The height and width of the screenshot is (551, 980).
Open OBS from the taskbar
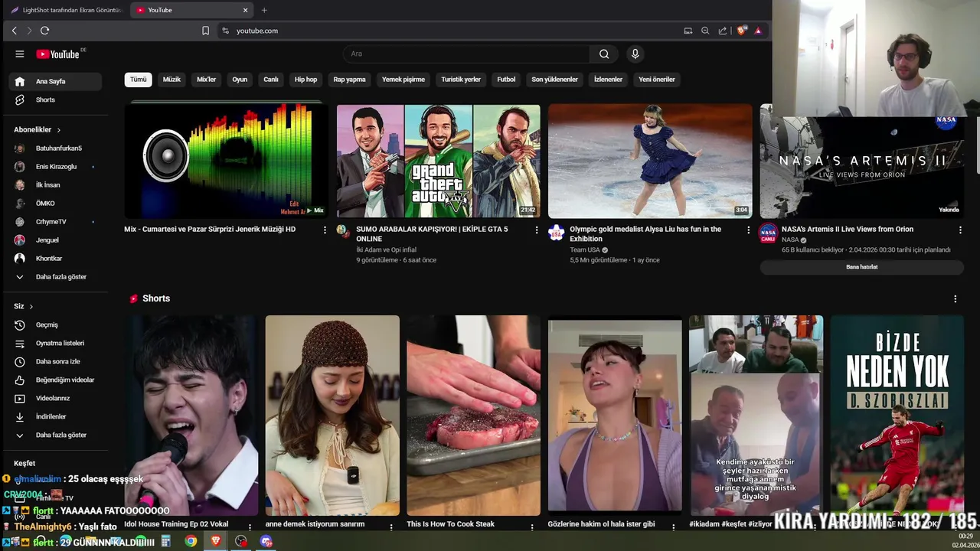click(x=241, y=541)
